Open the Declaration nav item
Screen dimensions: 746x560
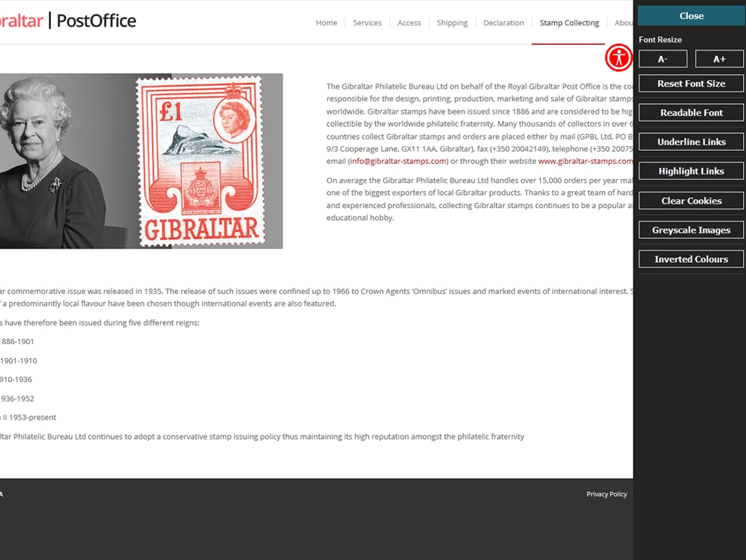[x=503, y=23]
